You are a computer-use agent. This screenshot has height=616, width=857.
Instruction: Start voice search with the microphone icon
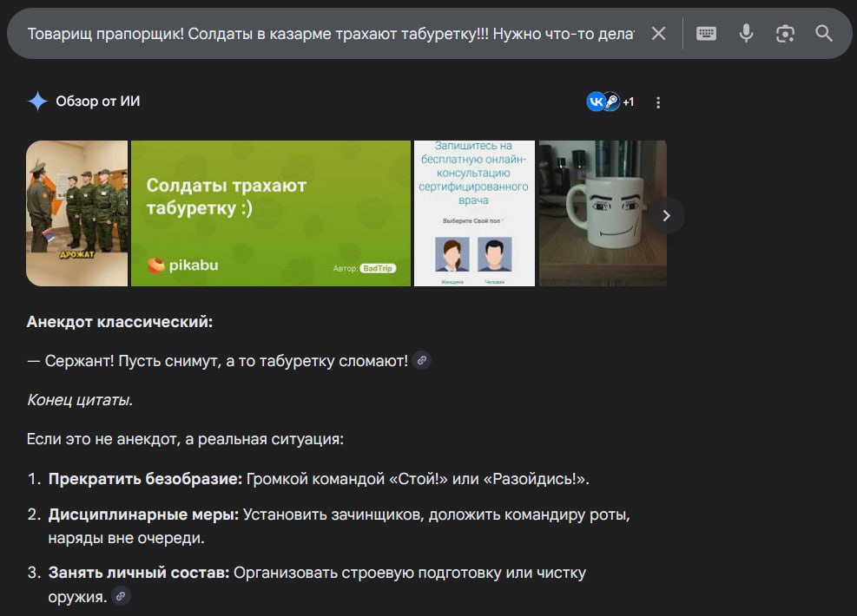(x=746, y=34)
